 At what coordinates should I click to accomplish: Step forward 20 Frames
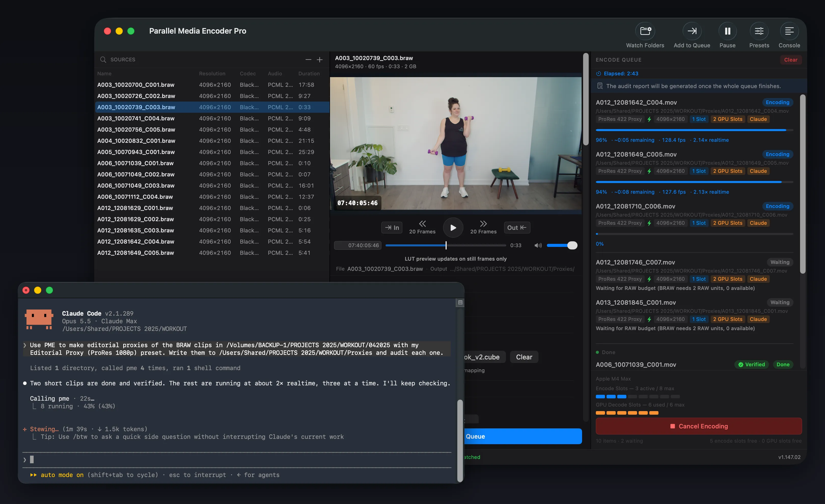tap(483, 227)
